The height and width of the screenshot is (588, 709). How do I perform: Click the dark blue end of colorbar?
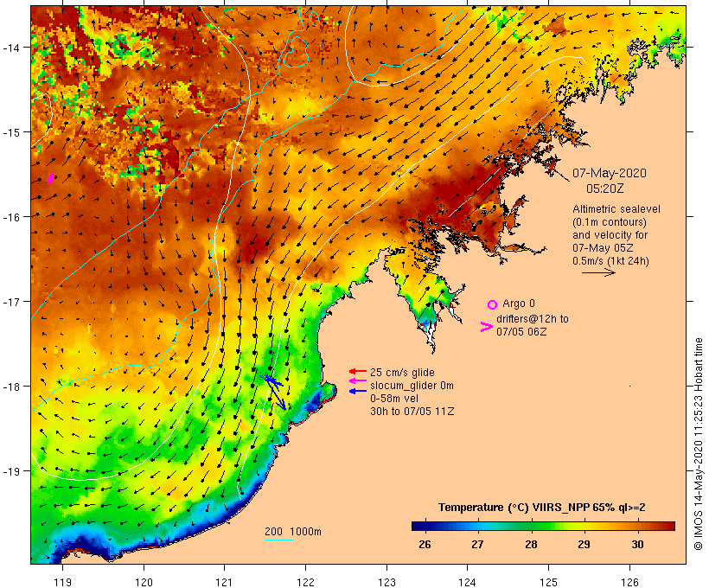click(418, 526)
